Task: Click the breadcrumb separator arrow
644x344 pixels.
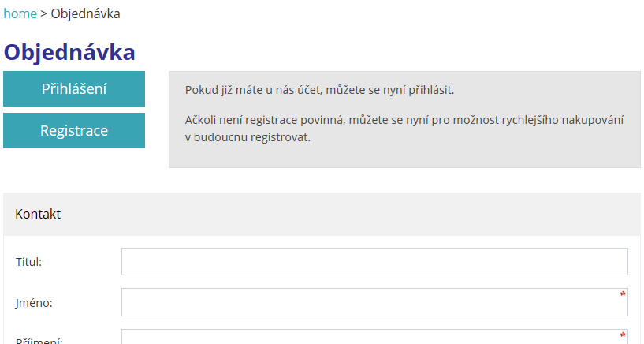Action: [43, 14]
